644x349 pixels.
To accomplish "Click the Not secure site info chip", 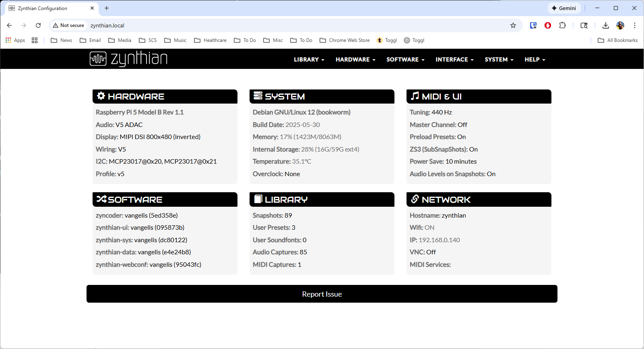I will point(68,25).
